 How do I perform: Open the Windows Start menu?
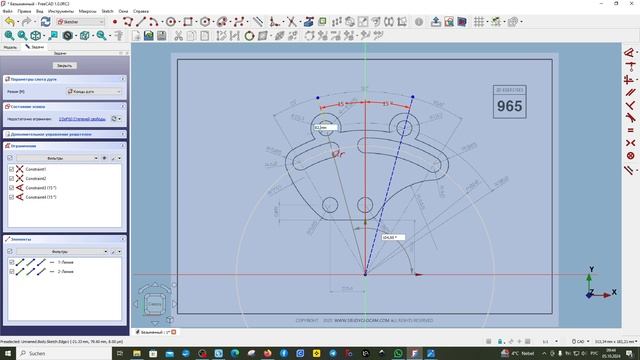coord(8,353)
